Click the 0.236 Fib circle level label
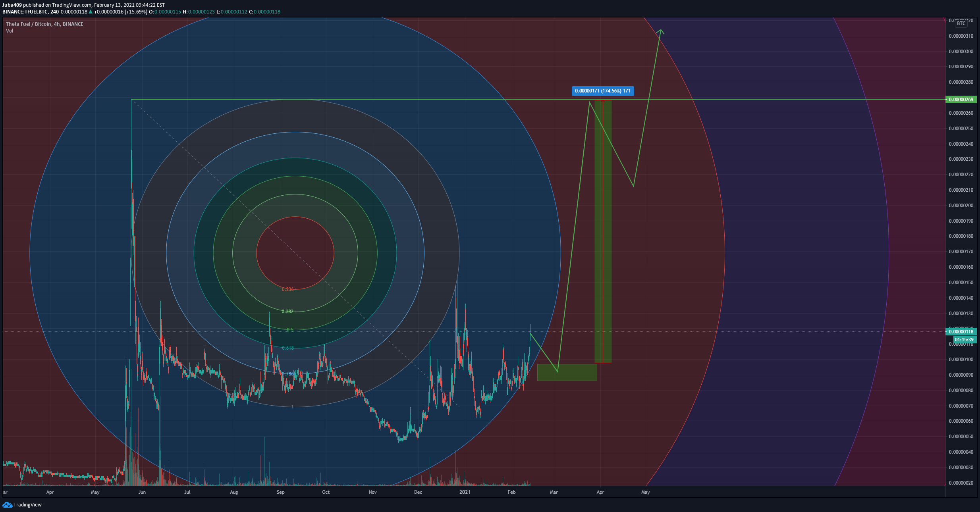Screen dimensions: 980x512 [288, 289]
